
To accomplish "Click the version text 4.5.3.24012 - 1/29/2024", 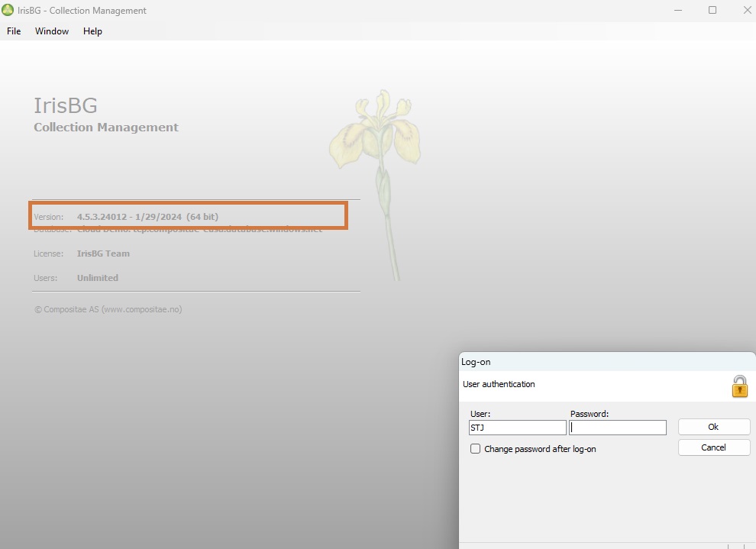I will click(x=129, y=217).
